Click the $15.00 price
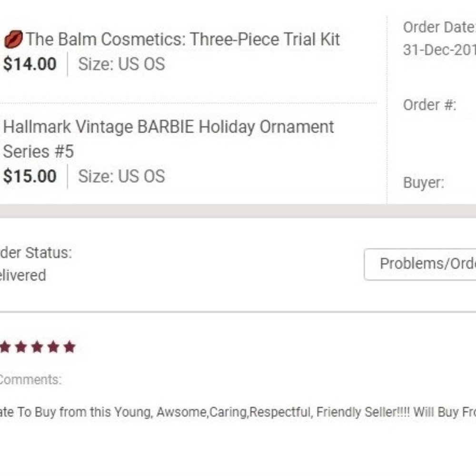 pos(30,177)
